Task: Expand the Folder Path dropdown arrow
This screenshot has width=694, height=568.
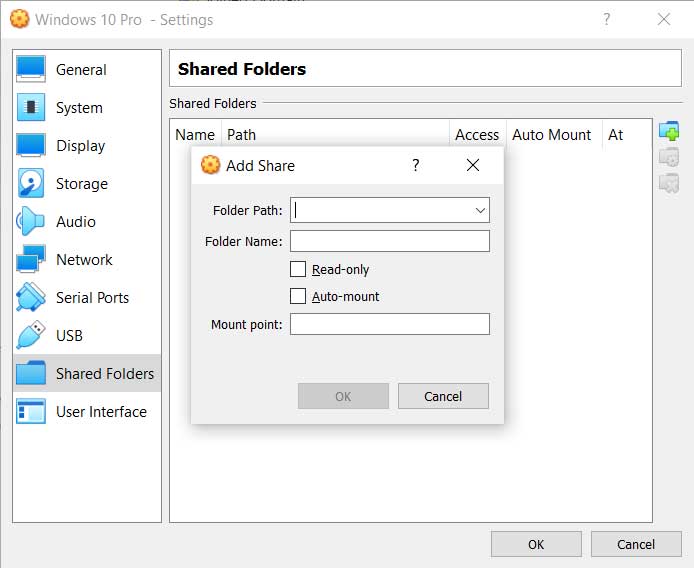Action: [x=480, y=210]
